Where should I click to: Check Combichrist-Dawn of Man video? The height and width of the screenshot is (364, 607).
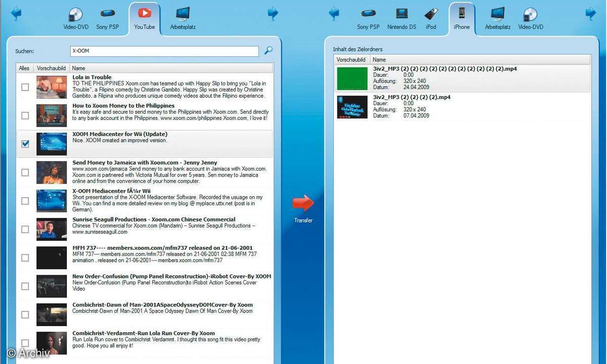pyautogui.click(x=25, y=314)
